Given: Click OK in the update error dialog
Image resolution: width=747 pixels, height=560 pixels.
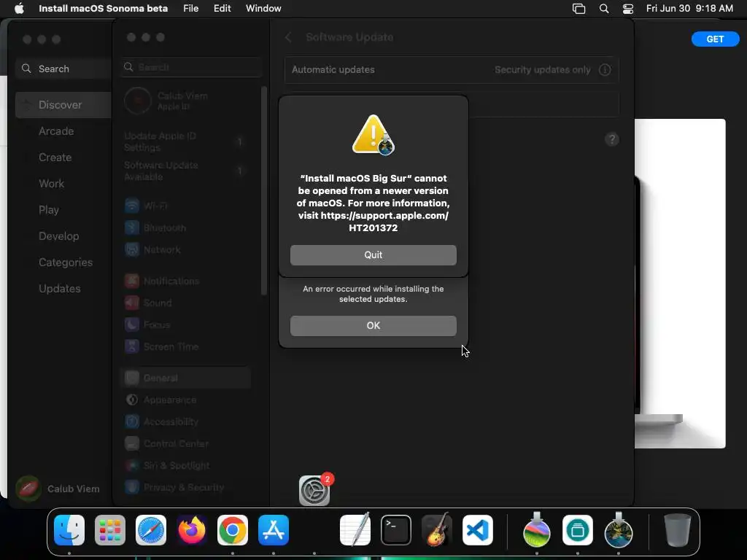Looking at the screenshot, I should pyautogui.click(x=373, y=325).
